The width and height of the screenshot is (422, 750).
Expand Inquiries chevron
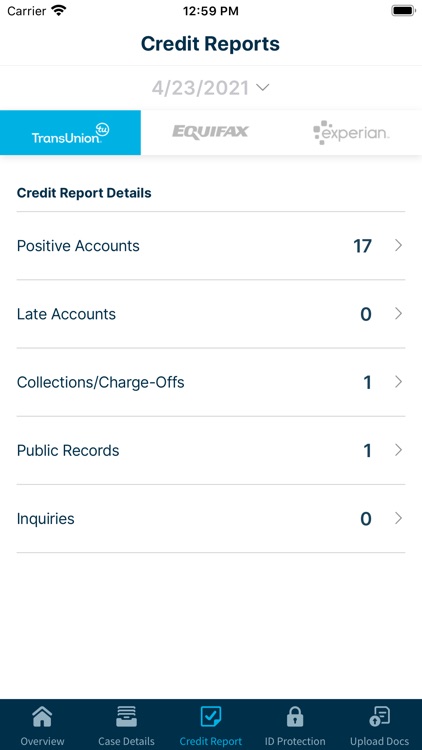tap(398, 518)
